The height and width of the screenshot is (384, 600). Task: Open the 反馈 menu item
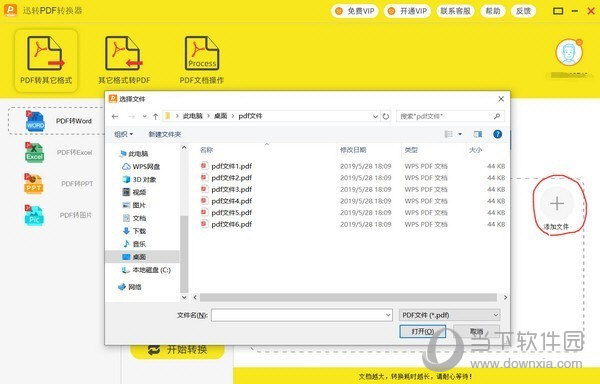tap(523, 11)
